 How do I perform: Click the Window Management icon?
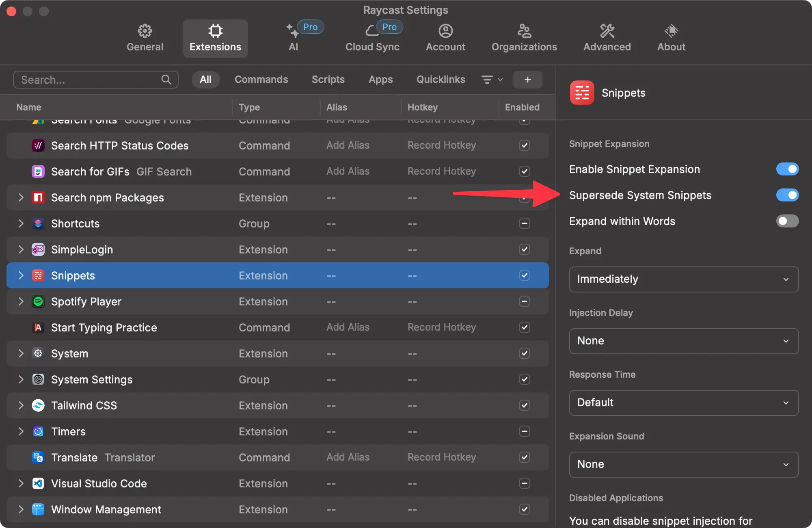[x=38, y=509]
